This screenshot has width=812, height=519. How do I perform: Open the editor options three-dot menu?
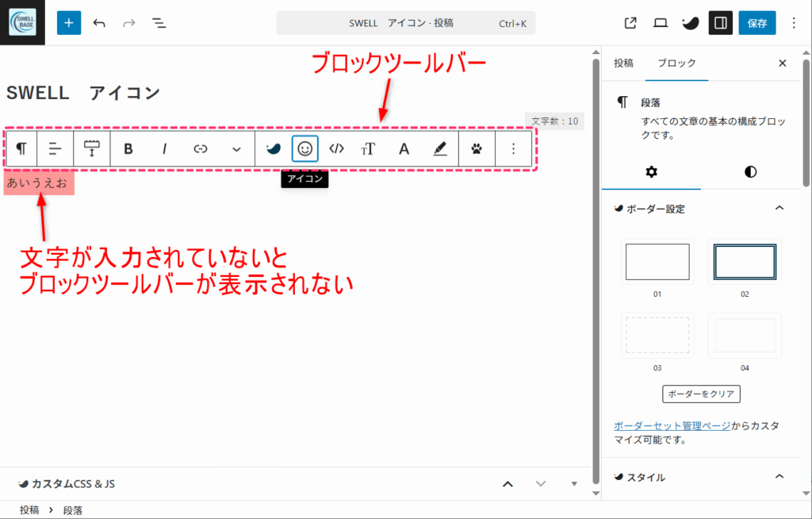pos(794,23)
